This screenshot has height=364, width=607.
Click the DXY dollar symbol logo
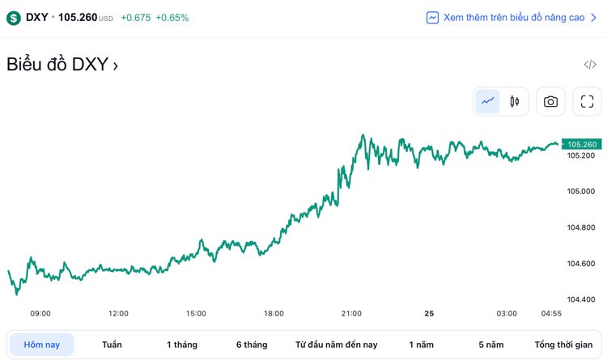13,17
